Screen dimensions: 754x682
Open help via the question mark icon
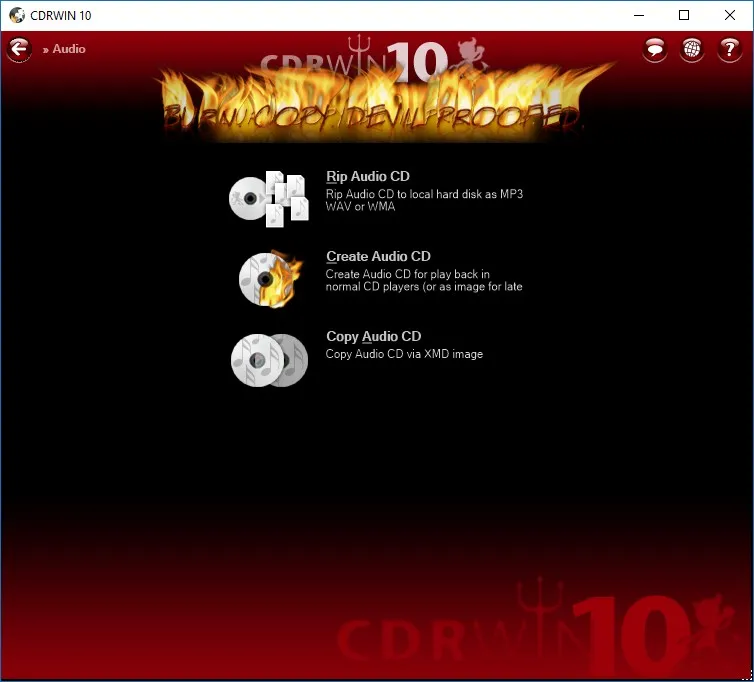click(729, 49)
